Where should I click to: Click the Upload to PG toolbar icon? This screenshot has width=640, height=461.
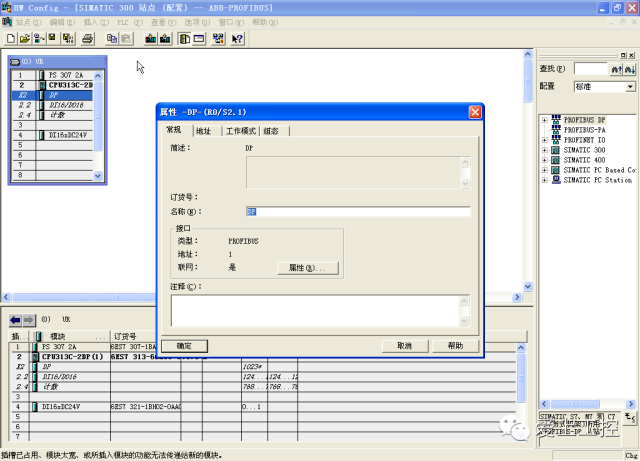165,39
